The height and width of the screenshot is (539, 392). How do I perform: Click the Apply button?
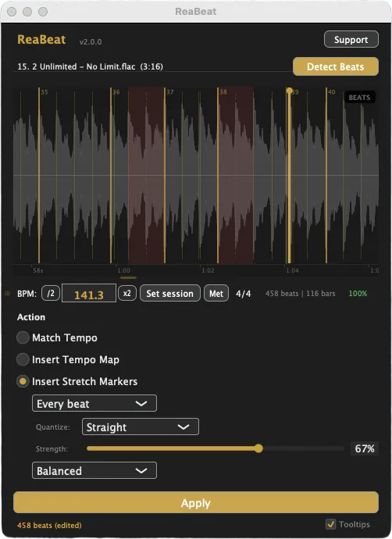pos(196,502)
